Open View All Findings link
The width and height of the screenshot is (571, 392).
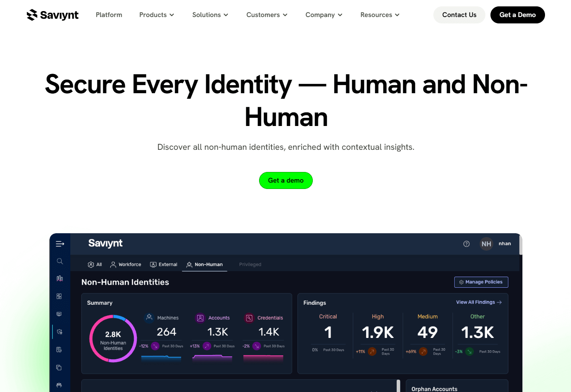pos(479,302)
